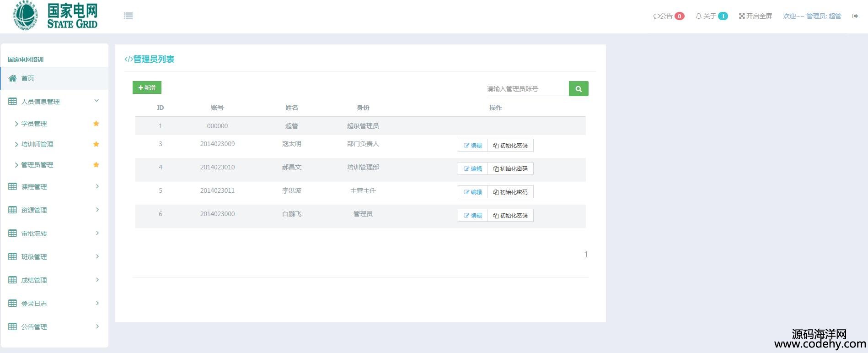Toggle the star next to 学员管理
The width and height of the screenshot is (868, 353).
coord(96,124)
